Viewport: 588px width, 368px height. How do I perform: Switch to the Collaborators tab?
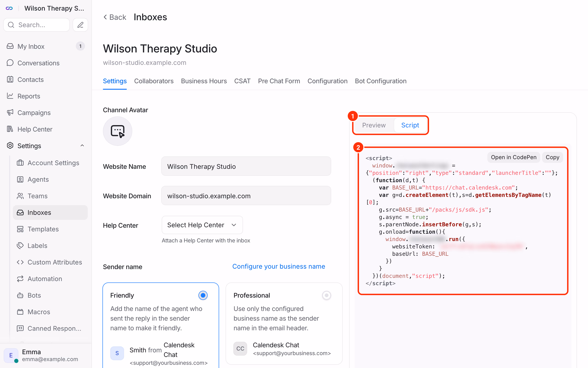pos(154,81)
